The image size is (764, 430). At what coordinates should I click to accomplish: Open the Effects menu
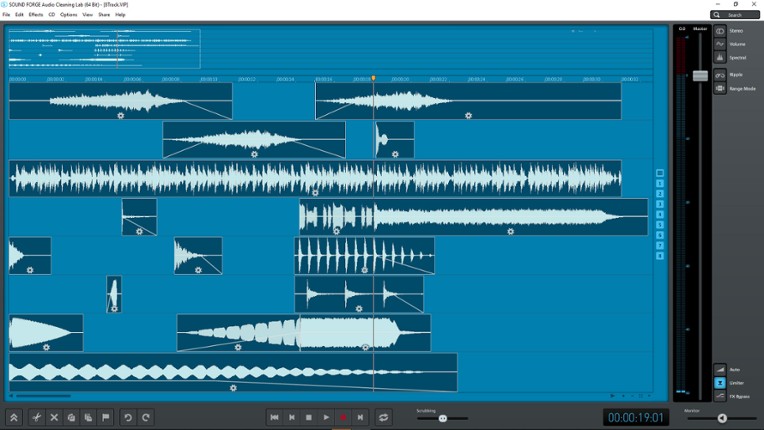tap(36, 15)
